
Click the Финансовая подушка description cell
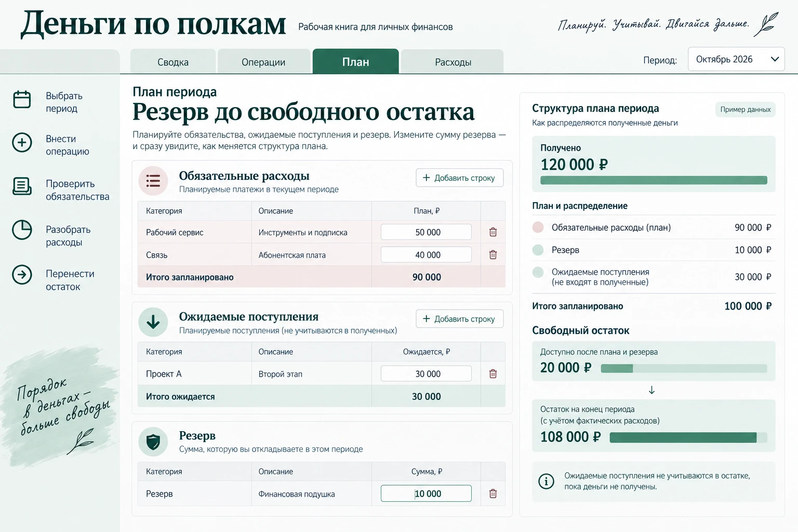312,494
